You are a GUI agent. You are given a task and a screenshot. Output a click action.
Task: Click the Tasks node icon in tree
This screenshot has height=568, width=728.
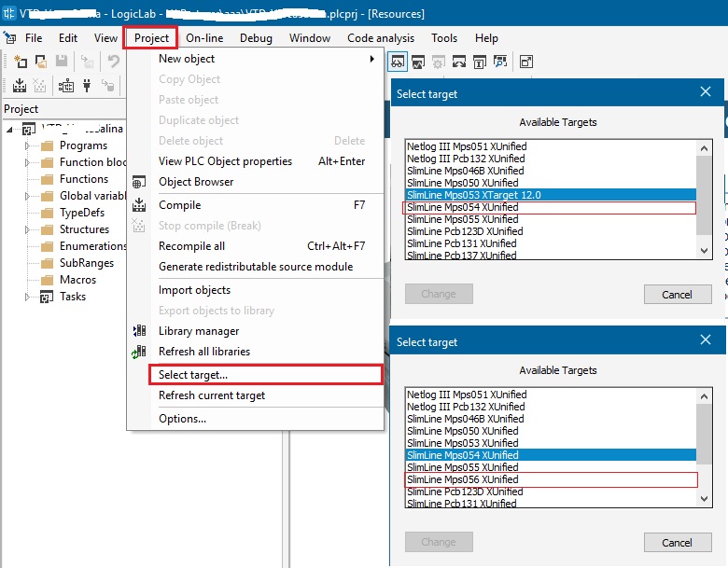47,297
